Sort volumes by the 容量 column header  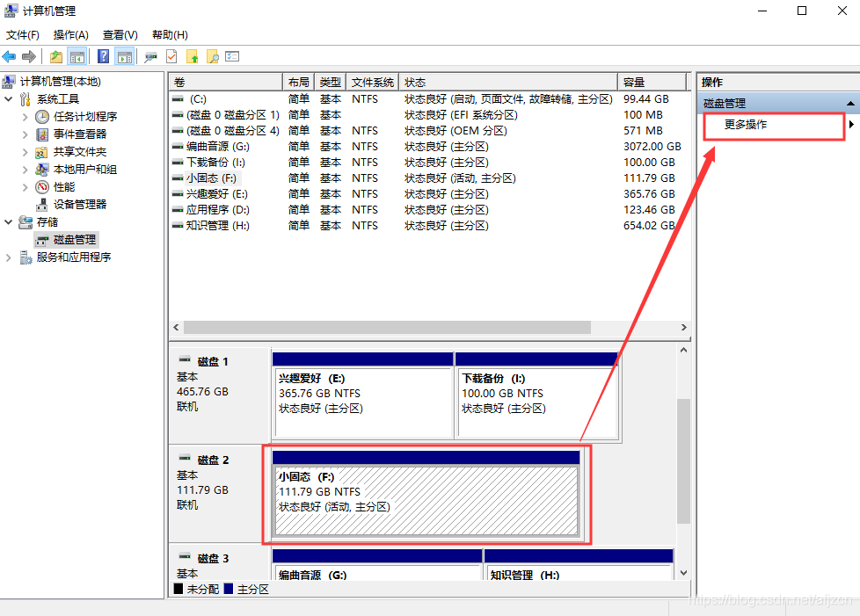tap(652, 82)
